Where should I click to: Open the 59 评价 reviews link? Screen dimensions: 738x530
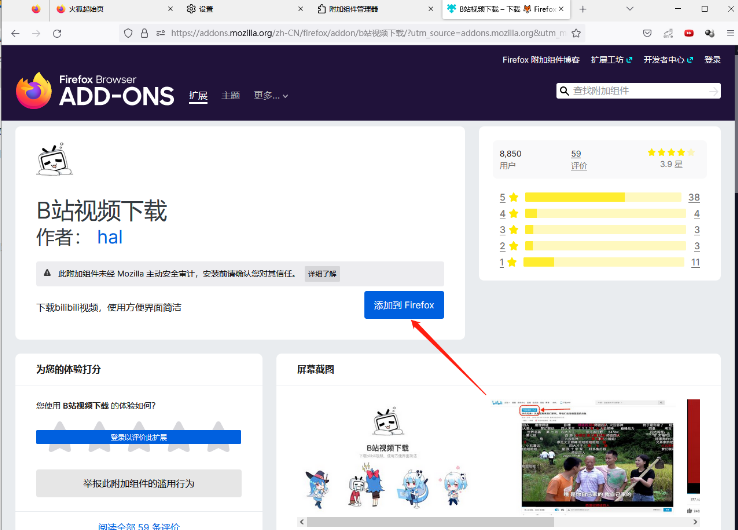click(x=579, y=160)
